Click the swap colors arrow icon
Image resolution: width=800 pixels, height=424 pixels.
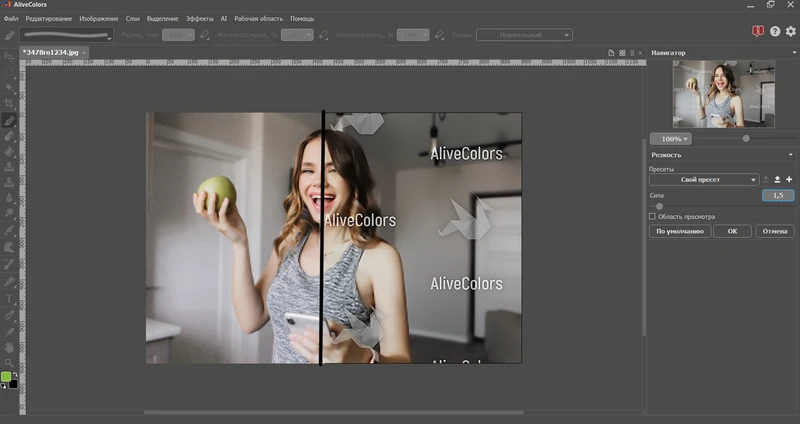tap(15, 375)
